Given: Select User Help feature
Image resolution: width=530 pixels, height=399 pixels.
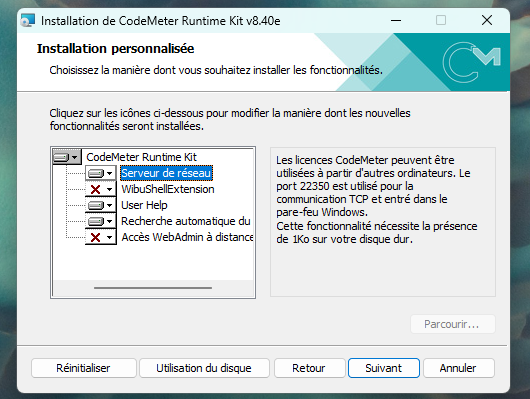Looking at the screenshot, I should click(144, 205).
